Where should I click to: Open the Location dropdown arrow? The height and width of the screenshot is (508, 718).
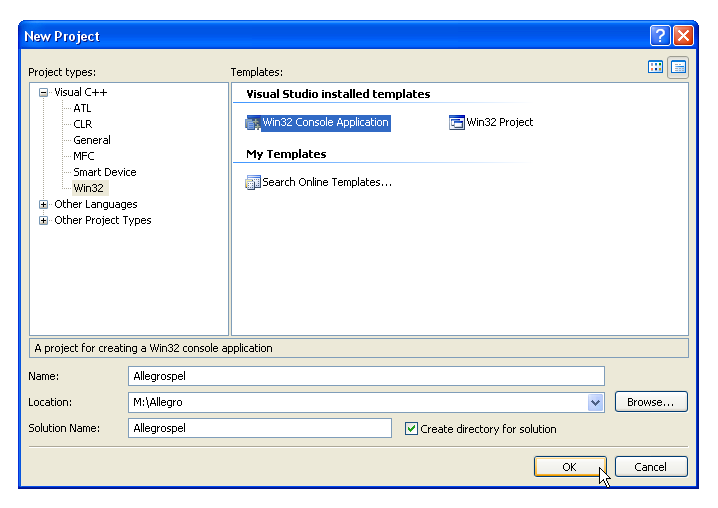(x=595, y=403)
